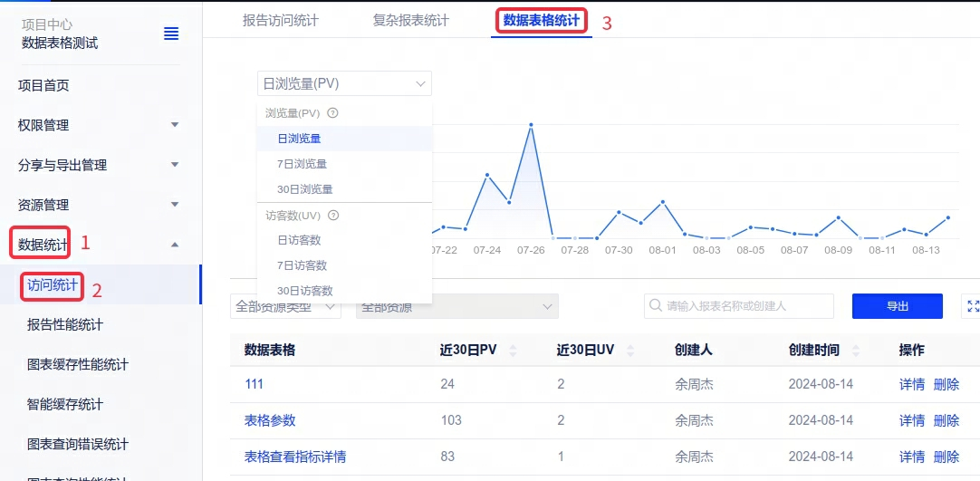The height and width of the screenshot is (481, 980).
Task: Click the hamburger menu icon beside 数据表格测试
Action: (x=171, y=34)
